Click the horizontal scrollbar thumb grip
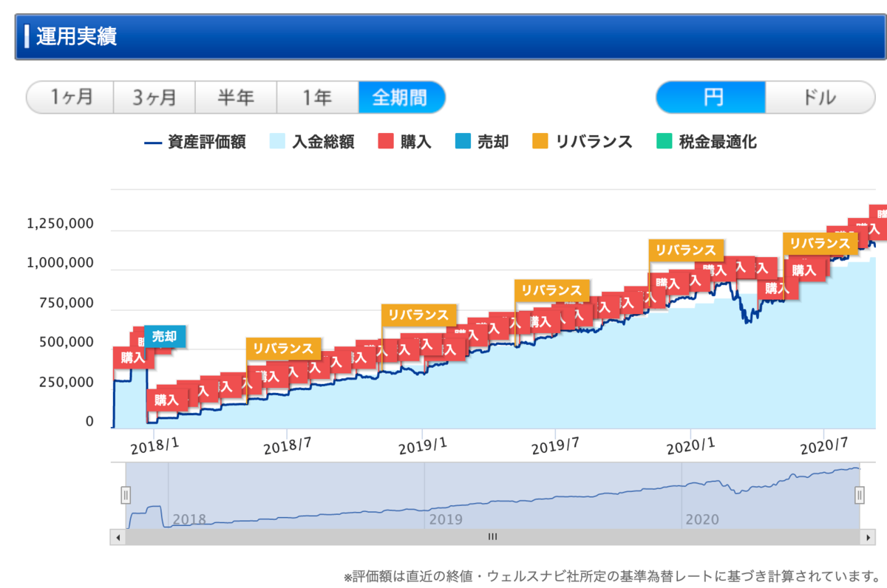Viewport: 887px width, 588px height. 492,538
